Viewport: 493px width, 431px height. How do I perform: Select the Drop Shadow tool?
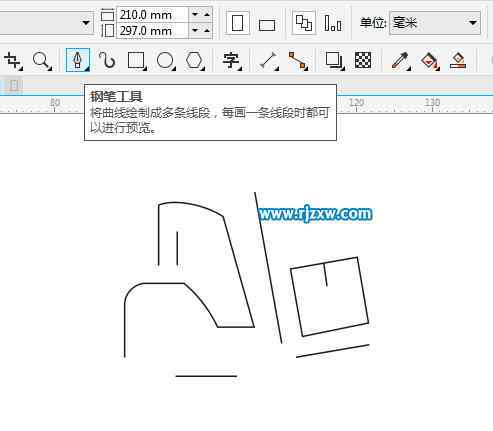tap(334, 61)
